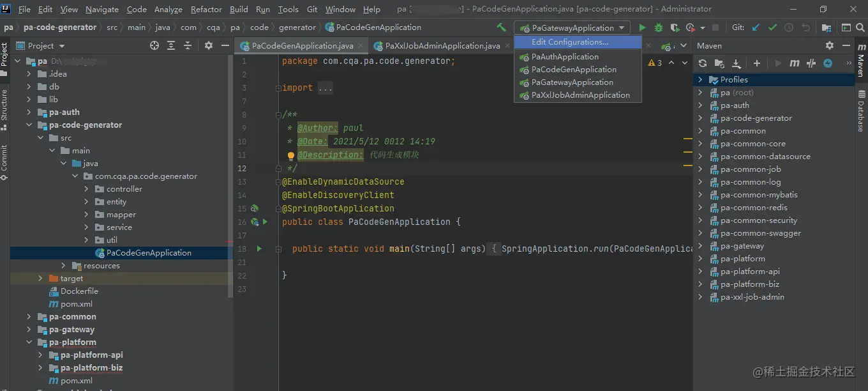Choose PaXxlJobAdminApplication in run configuration list

[x=578, y=95]
